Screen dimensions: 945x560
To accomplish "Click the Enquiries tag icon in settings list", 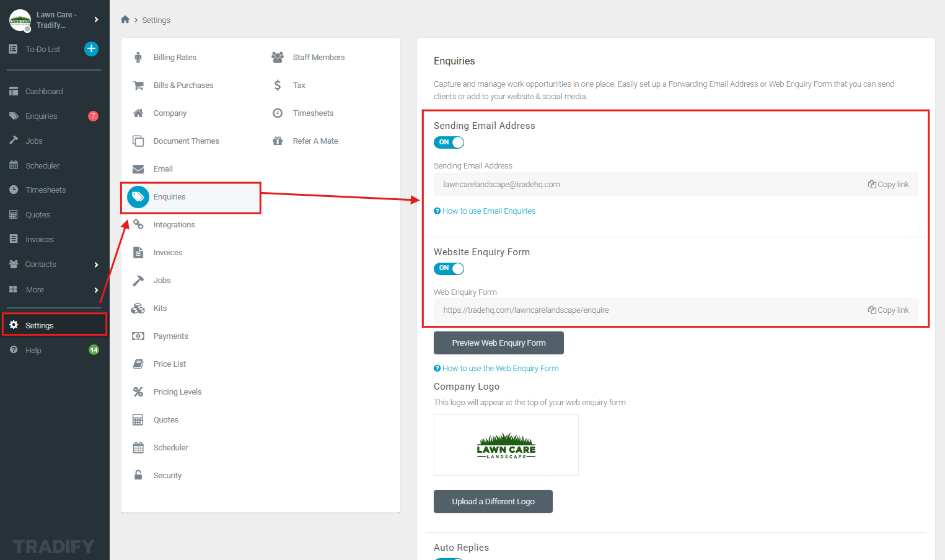I will click(x=138, y=197).
